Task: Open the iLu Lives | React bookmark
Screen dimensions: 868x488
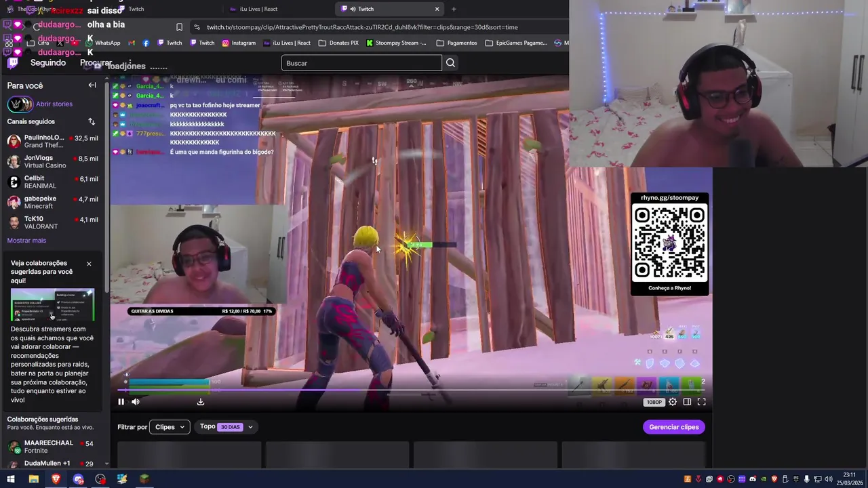Action: (x=286, y=43)
